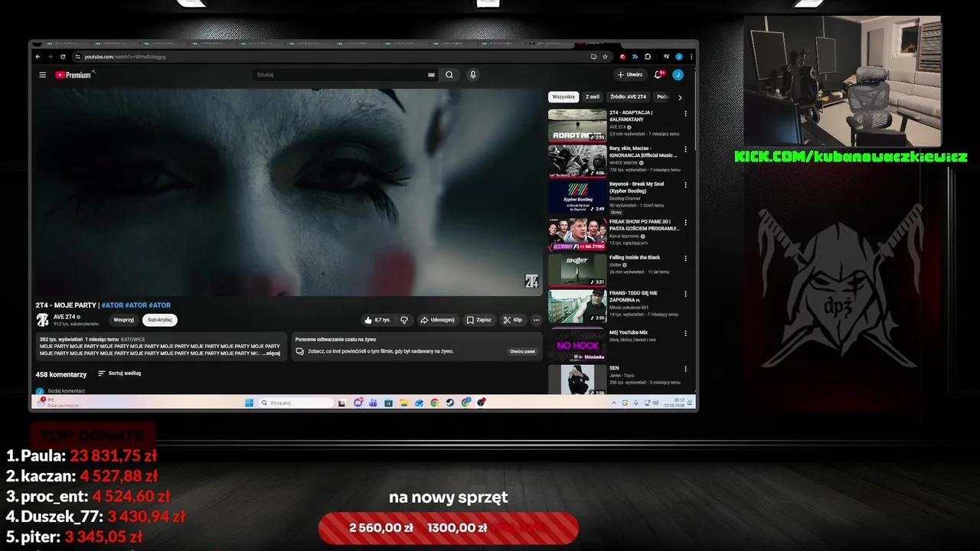Image resolution: width=980 pixels, height=551 pixels.
Task: Open Windows Start menu on taskbar
Action: point(249,403)
